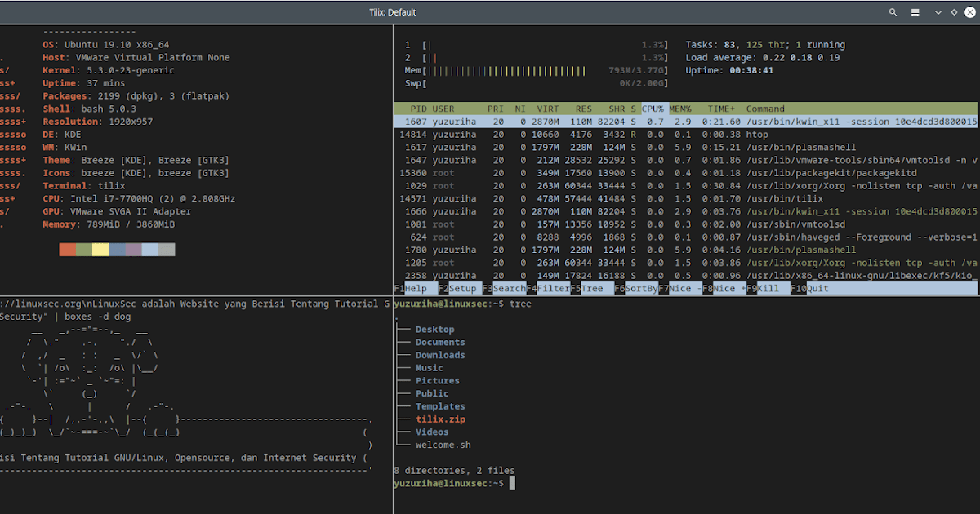Click the diamond-shaped icon in the titlebar
This screenshot has width=980, height=514.
point(954,12)
